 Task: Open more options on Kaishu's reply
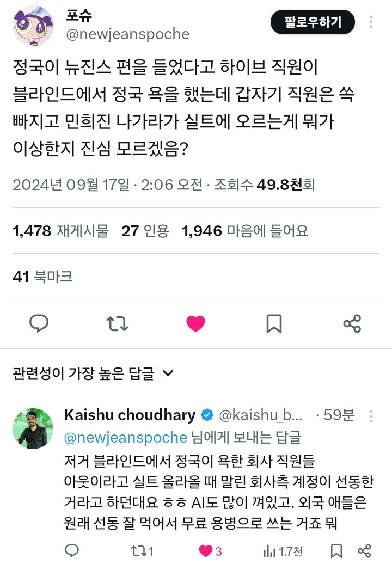click(x=372, y=416)
